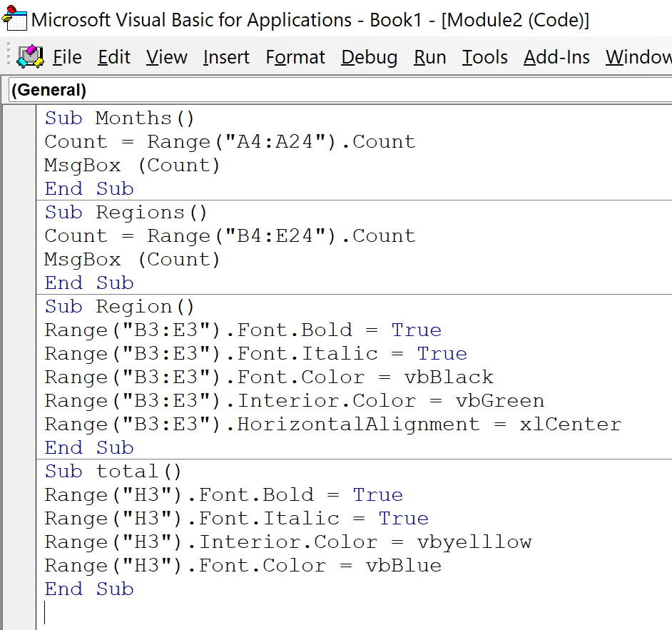
Task: Expand the (General) object dropdown
Action: coord(47,90)
